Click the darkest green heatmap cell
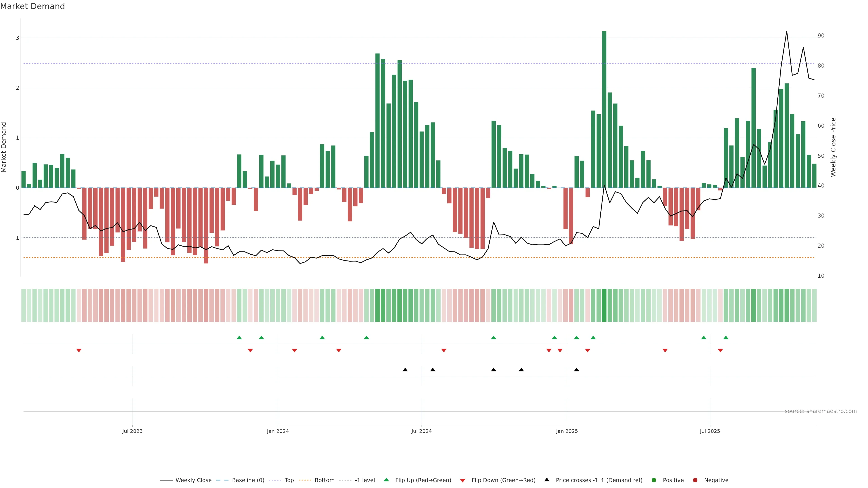This screenshot has width=868, height=488. tap(604, 305)
